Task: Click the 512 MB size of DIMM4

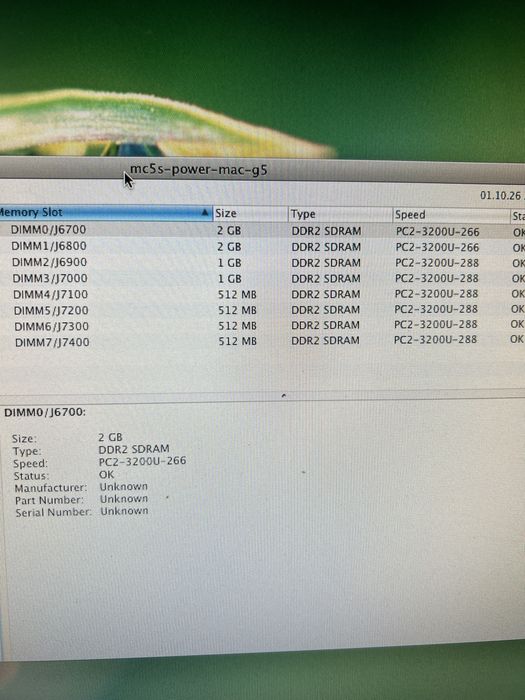Action: (x=237, y=295)
